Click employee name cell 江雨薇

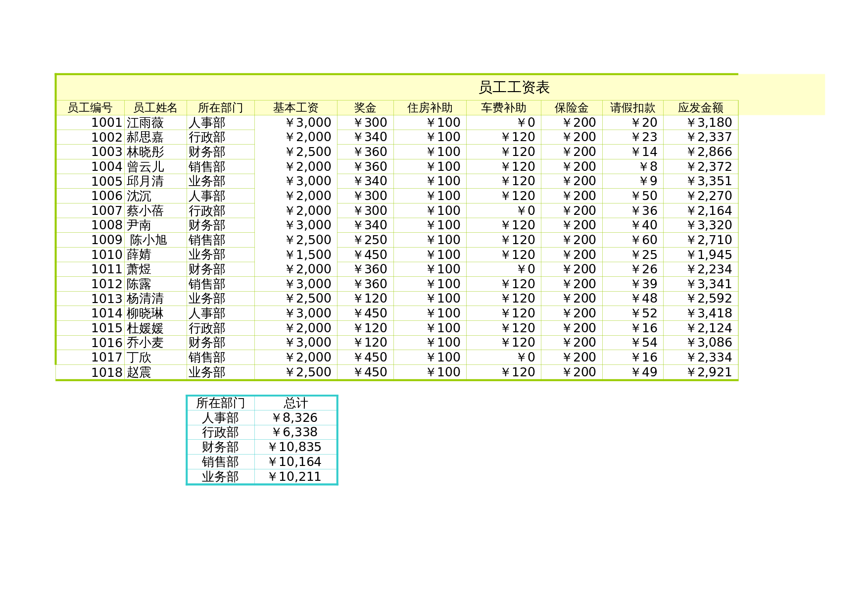click(x=145, y=123)
